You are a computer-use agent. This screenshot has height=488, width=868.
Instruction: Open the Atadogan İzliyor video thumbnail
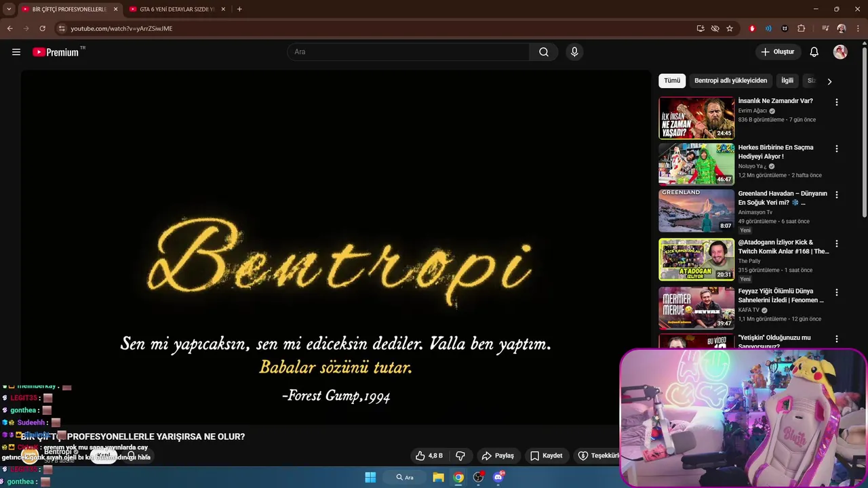click(x=696, y=260)
